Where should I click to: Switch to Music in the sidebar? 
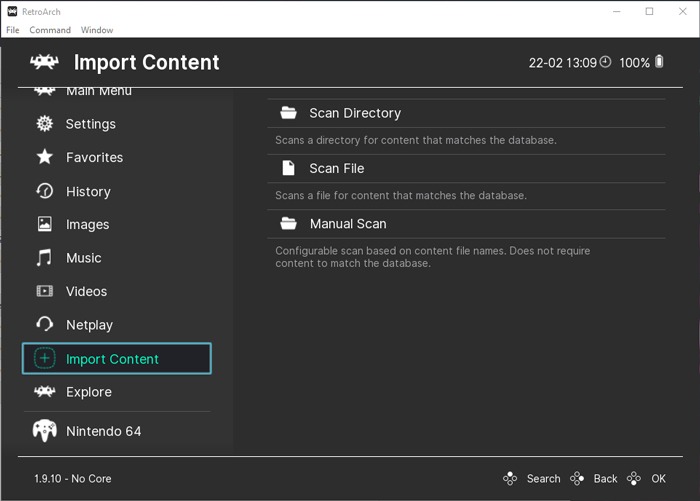(117, 258)
